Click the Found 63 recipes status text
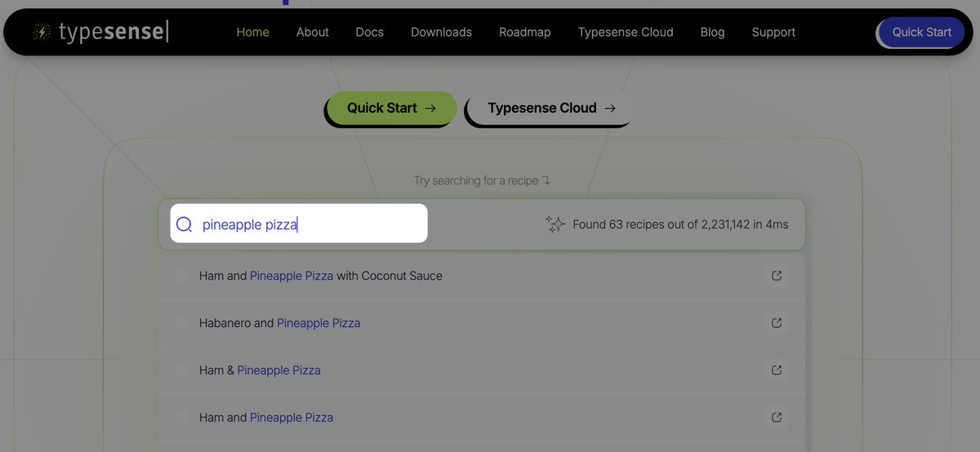 click(680, 224)
